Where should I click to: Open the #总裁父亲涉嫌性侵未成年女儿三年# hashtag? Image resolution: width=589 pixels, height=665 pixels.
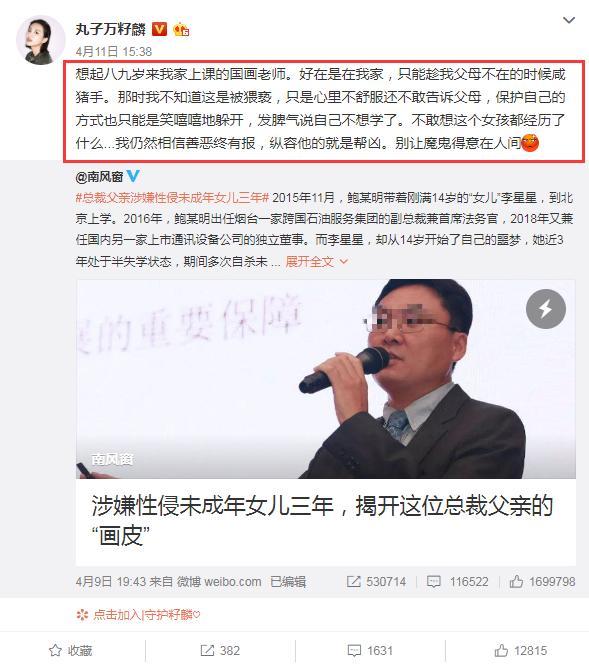click(172, 198)
